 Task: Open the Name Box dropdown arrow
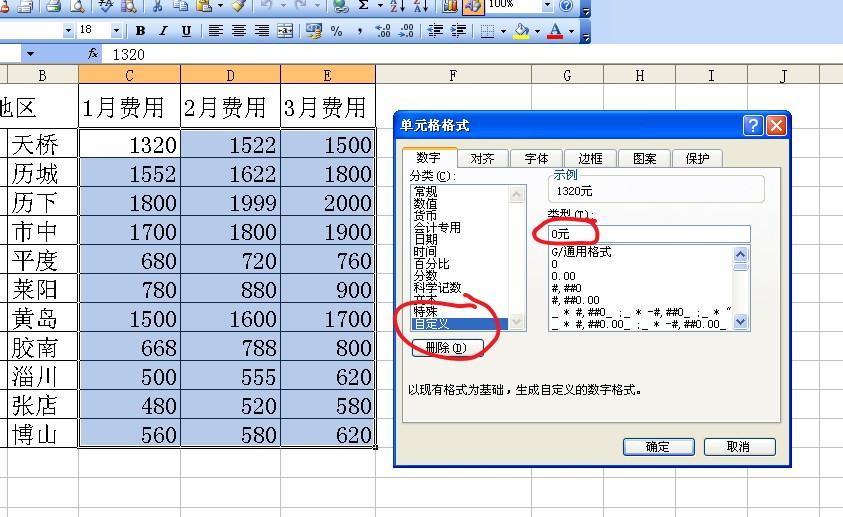30,54
